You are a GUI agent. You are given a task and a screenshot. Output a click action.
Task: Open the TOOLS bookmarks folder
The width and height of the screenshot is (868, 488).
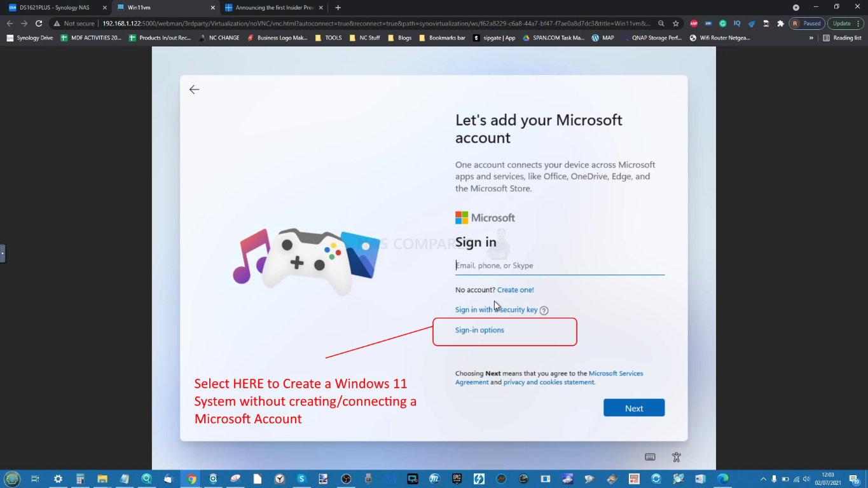[328, 38]
